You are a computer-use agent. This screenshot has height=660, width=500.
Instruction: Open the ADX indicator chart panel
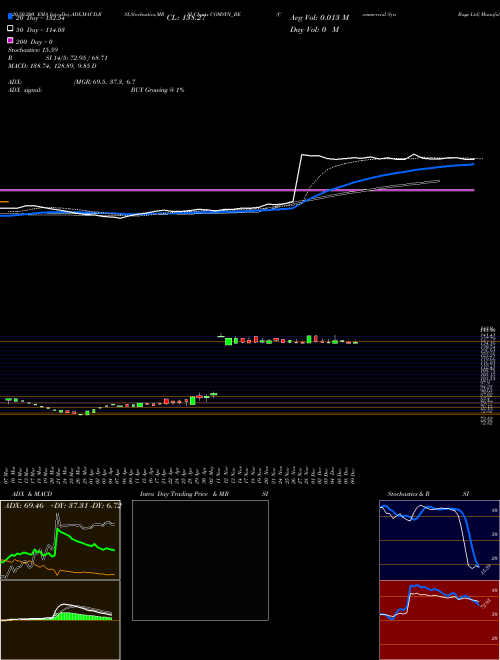tap(60, 540)
